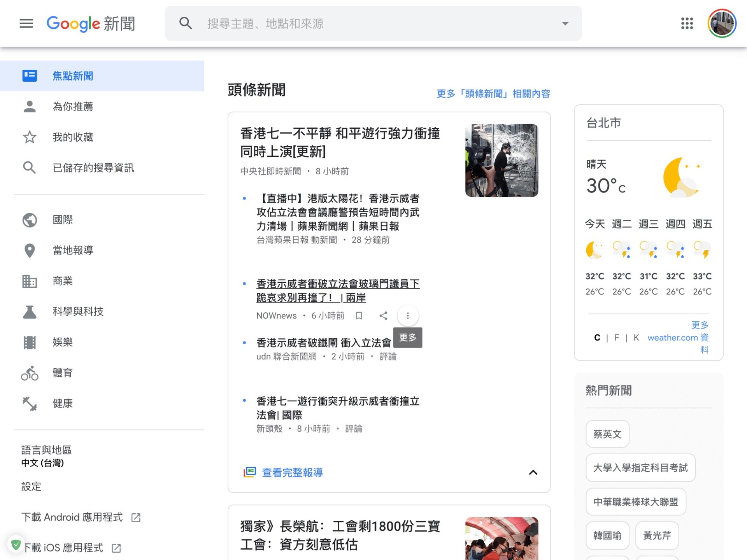Click the 蔡英文 trending chip
This screenshot has width=747, height=560.
click(x=607, y=434)
